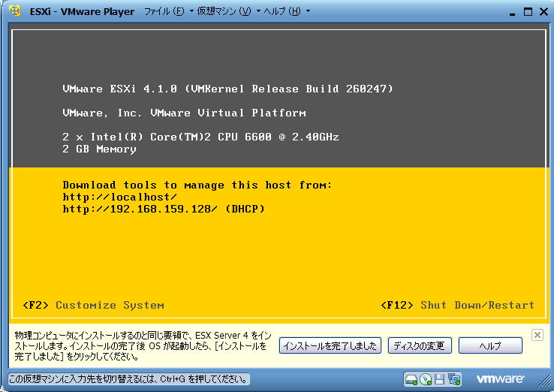Click the インストールを完了しました button
554x392 pixels.
330,345
